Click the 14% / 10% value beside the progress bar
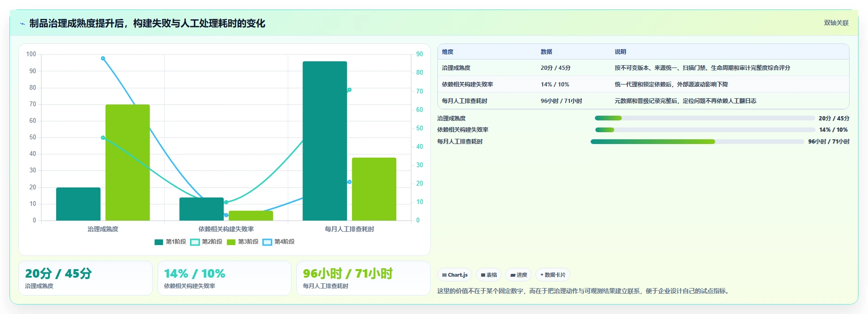The width and height of the screenshot is (868, 314). point(834,130)
